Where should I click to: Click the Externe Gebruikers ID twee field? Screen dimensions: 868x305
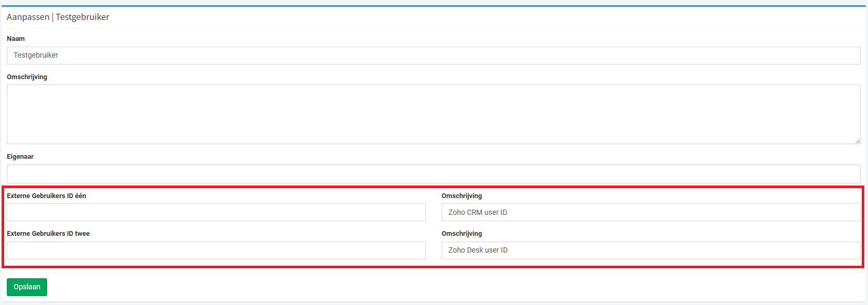tap(216, 250)
